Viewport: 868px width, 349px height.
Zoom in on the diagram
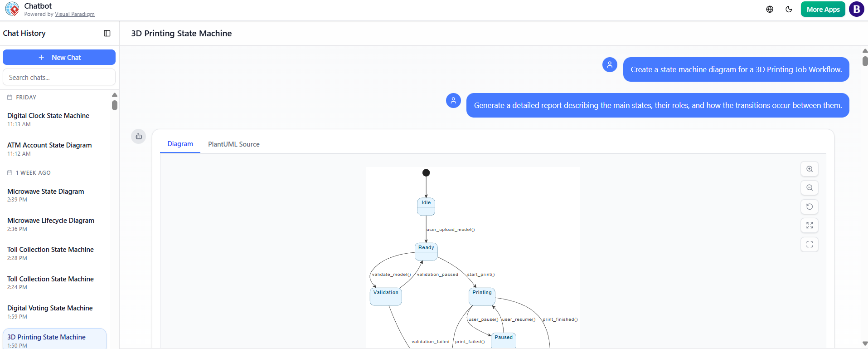click(x=809, y=169)
